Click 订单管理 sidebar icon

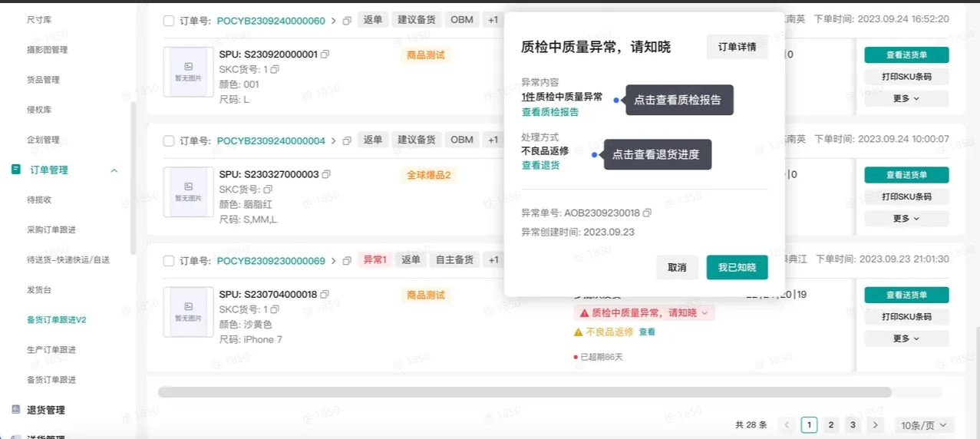tap(15, 170)
